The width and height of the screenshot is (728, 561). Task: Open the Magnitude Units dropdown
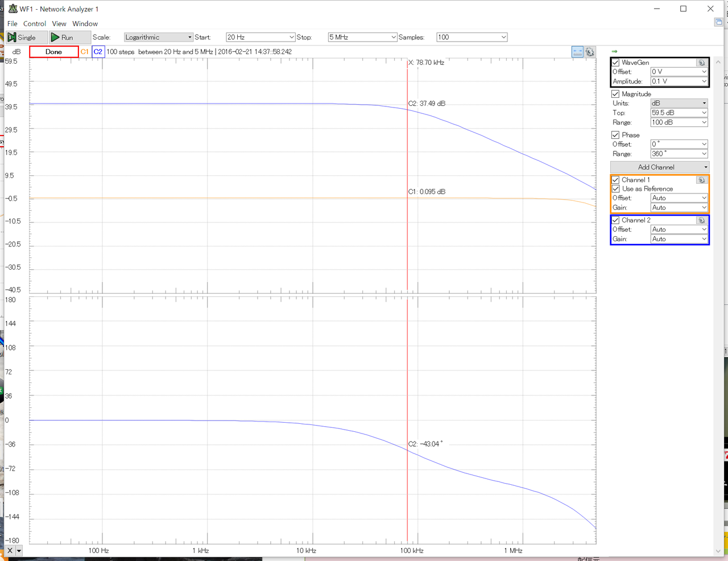tap(679, 104)
